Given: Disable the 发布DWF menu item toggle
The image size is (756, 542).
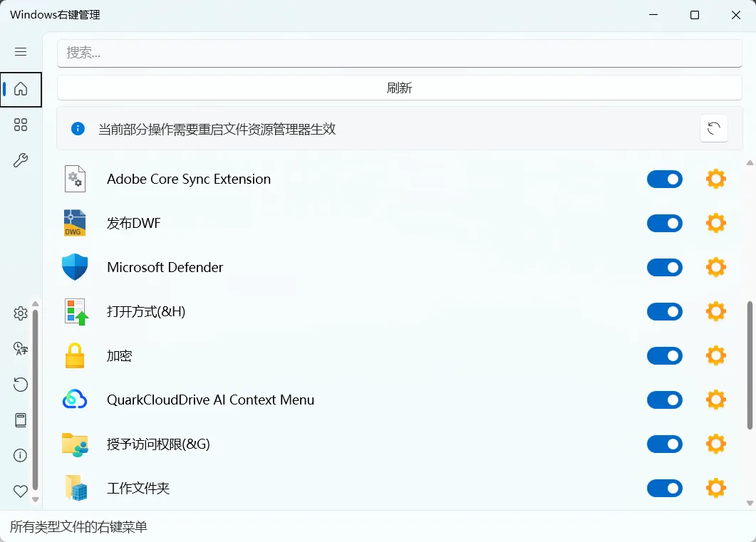Looking at the screenshot, I should pyautogui.click(x=664, y=223).
